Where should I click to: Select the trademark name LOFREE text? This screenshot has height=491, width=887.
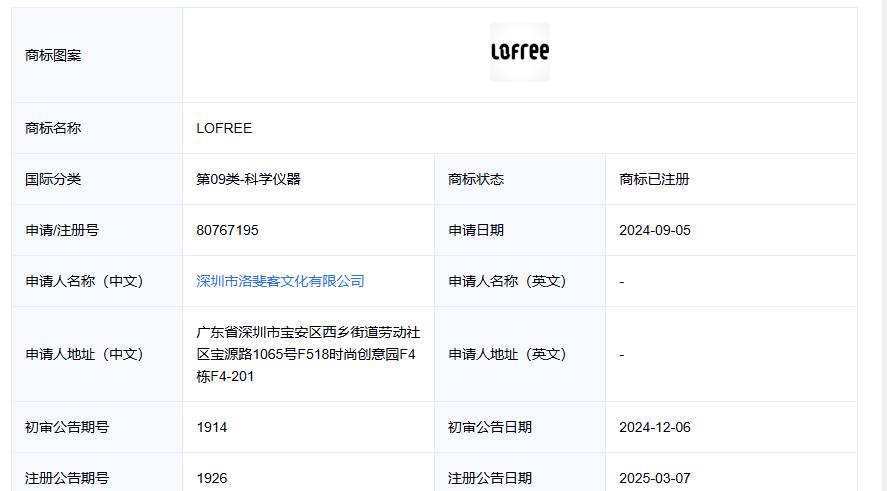point(224,128)
